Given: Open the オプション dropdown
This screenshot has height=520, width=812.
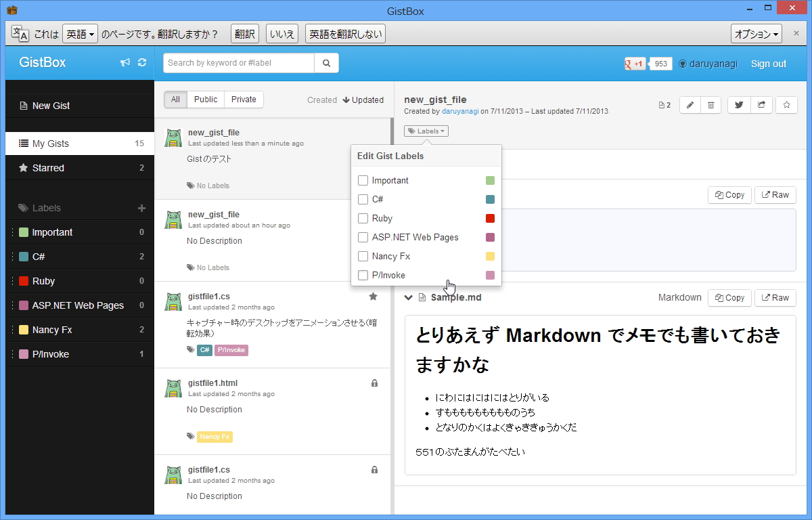Looking at the screenshot, I should click(x=757, y=34).
